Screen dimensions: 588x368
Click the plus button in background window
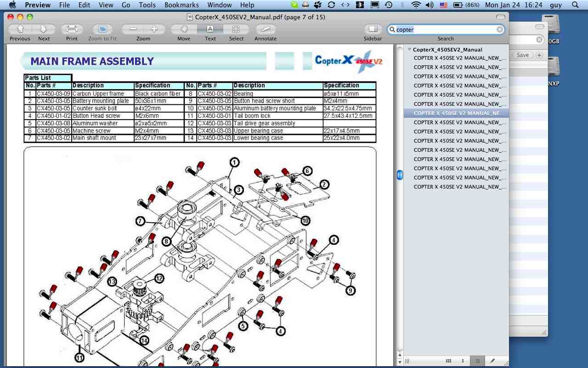click(x=539, y=55)
